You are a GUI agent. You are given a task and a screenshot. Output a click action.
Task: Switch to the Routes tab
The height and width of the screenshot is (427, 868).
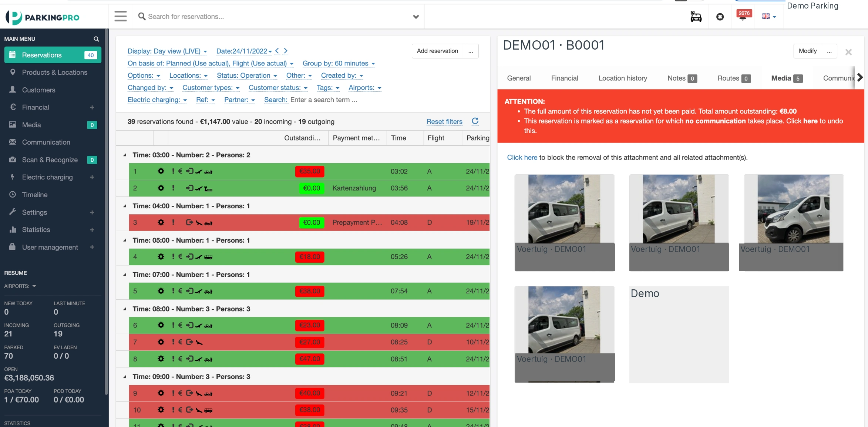point(734,78)
